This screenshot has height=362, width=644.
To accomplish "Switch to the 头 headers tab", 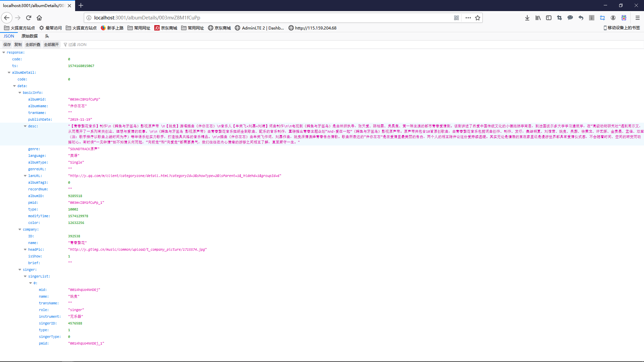I will 47,36.
